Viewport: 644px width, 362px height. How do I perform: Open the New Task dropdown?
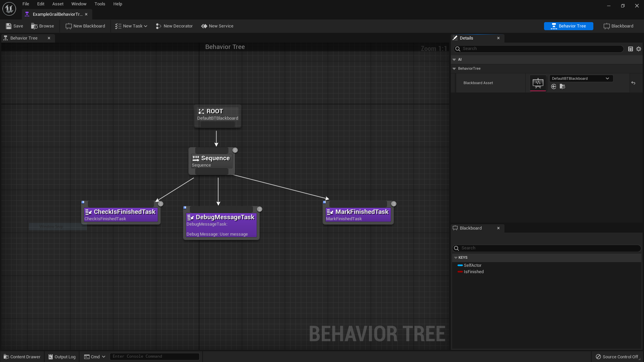131,26
